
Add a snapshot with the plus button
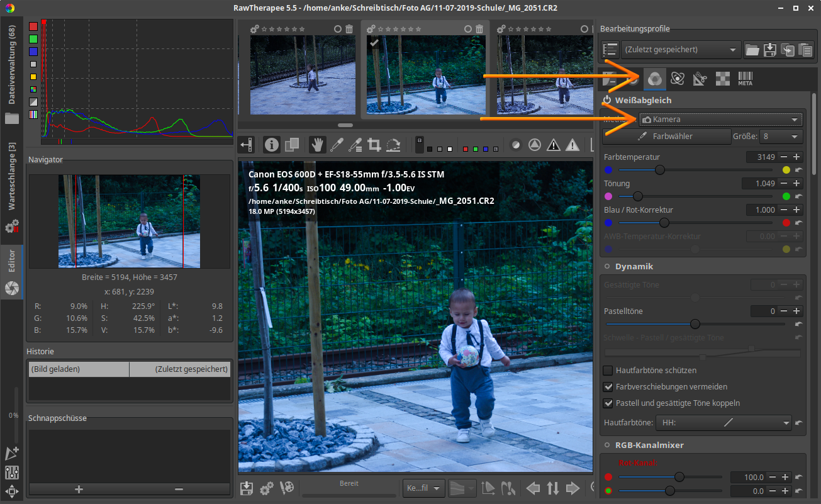(x=79, y=489)
